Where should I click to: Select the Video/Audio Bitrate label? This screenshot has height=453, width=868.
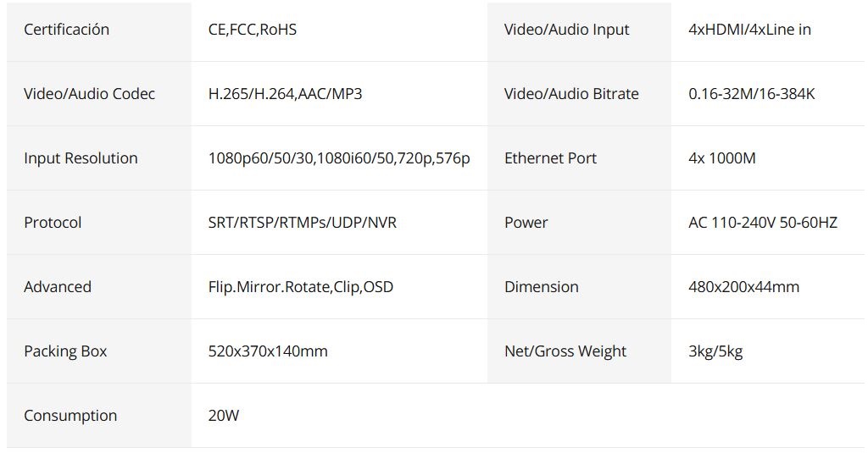[571, 93]
